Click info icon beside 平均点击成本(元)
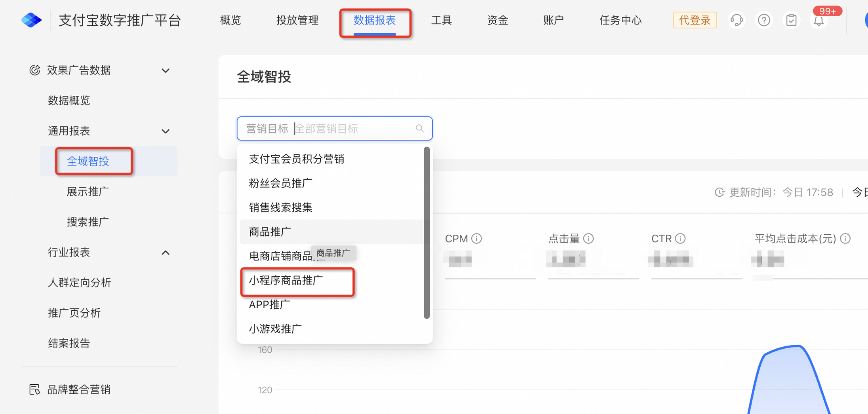This screenshot has width=868, height=414. point(845,238)
